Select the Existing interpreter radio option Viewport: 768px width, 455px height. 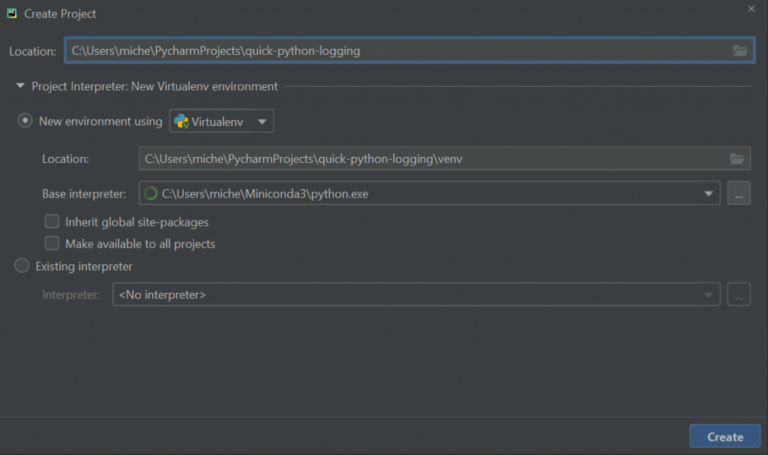click(22, 266)
